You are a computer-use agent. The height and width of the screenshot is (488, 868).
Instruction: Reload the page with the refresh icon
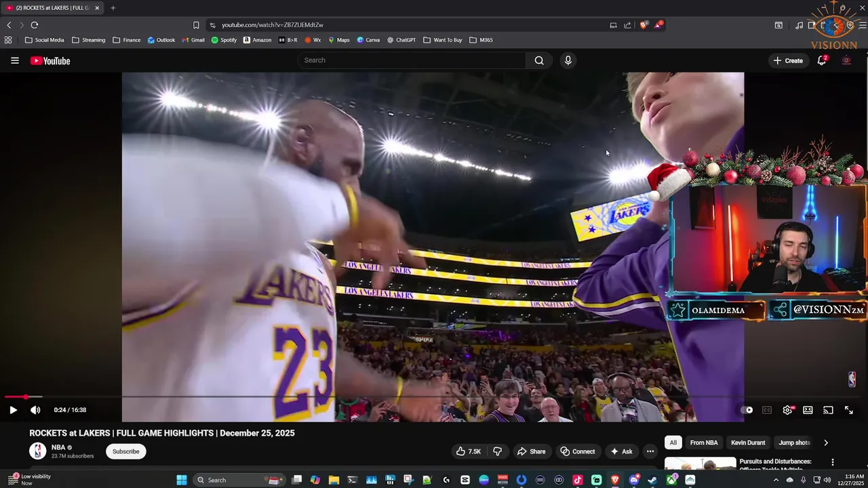(x=35, y=25)
